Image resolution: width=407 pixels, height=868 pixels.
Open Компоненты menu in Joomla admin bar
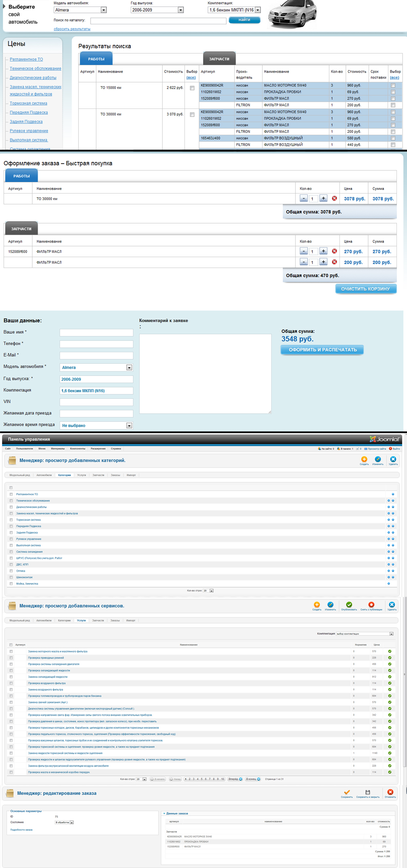pos(78,449)
